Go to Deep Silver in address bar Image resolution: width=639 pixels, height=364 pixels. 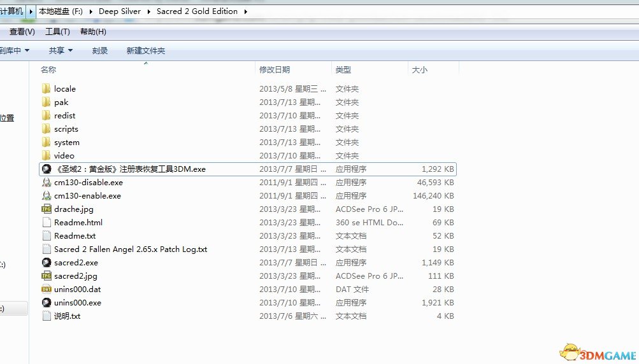pyautogui.click(x=120, y=11)
